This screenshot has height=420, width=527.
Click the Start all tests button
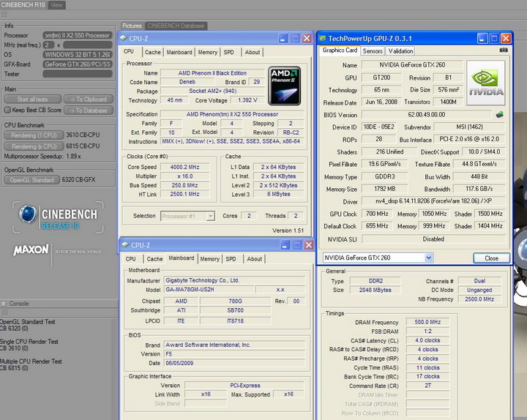[x=32, y=100]
